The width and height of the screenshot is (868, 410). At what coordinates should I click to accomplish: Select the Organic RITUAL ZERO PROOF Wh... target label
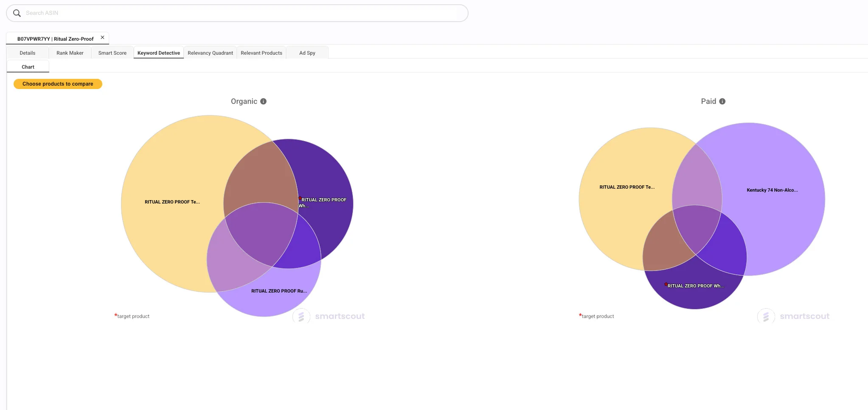point(323,203)
